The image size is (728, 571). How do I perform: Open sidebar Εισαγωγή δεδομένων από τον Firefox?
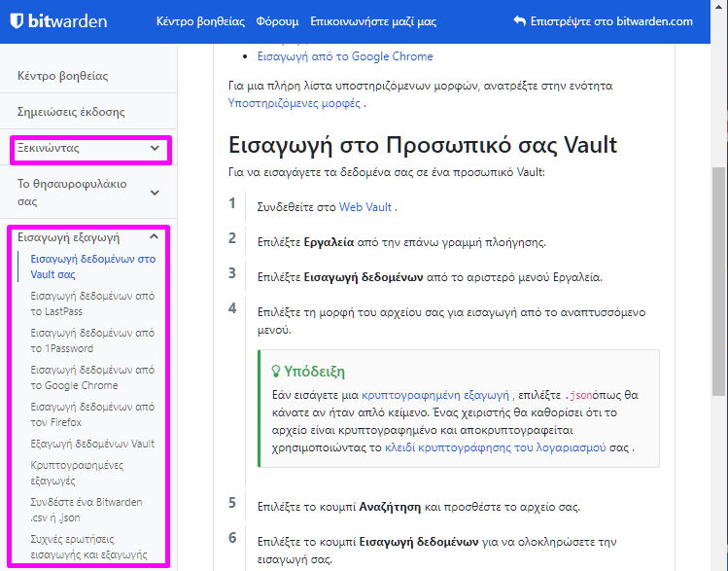(x=92, y=414)
